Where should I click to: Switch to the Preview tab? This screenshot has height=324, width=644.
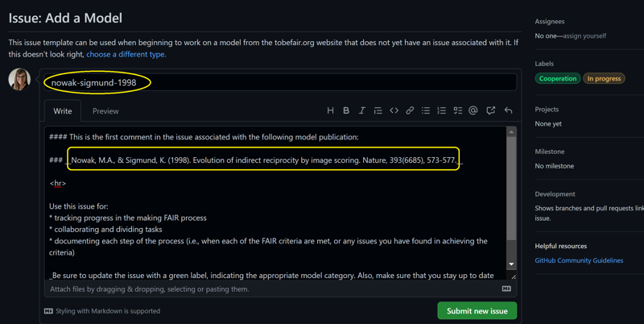[x=105, y=111]
